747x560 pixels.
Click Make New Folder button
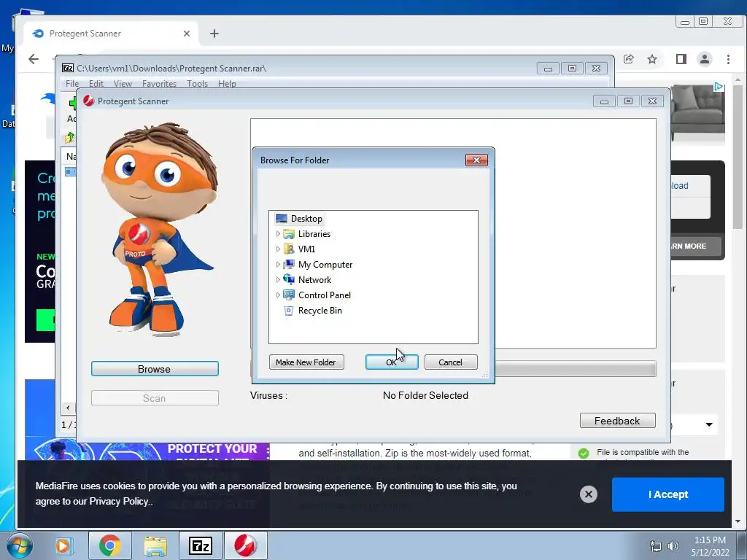tap(306, 362)
